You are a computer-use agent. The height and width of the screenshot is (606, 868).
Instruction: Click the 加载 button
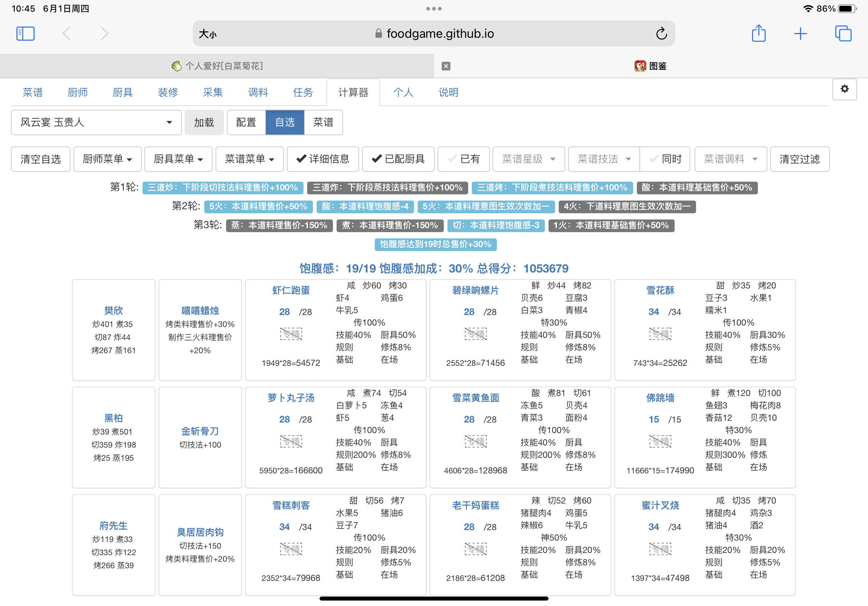(x=204, y=122)
